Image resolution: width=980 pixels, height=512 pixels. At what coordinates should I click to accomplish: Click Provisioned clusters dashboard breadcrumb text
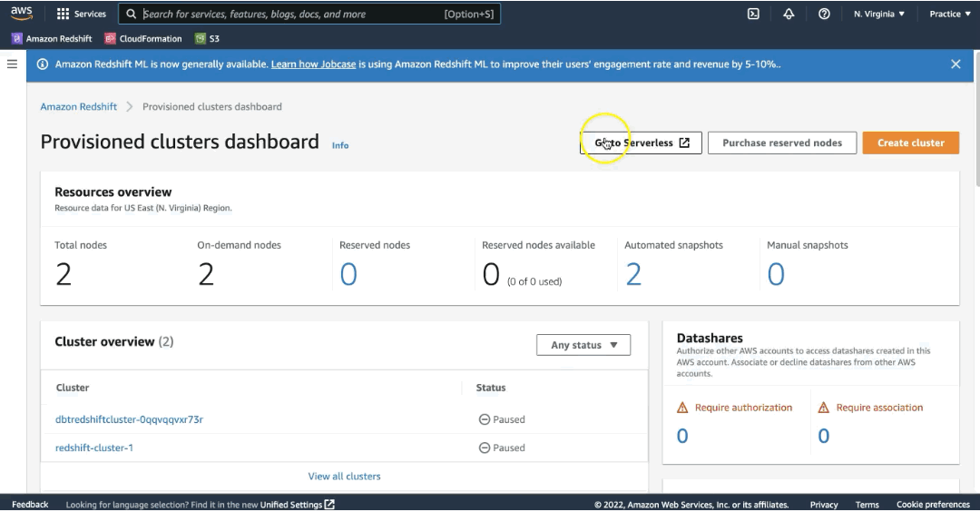coord(211,107)
